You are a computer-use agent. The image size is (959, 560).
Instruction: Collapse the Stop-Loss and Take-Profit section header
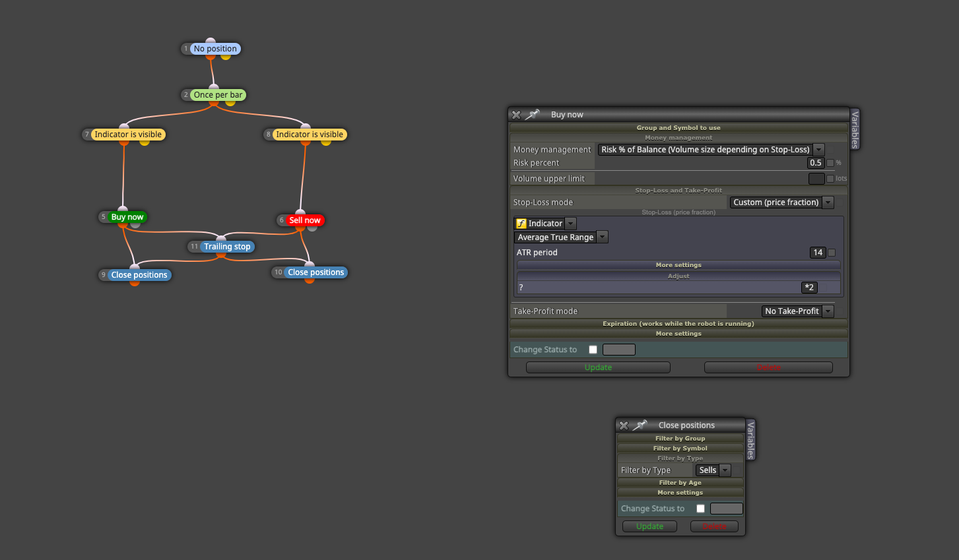(678, 191)
